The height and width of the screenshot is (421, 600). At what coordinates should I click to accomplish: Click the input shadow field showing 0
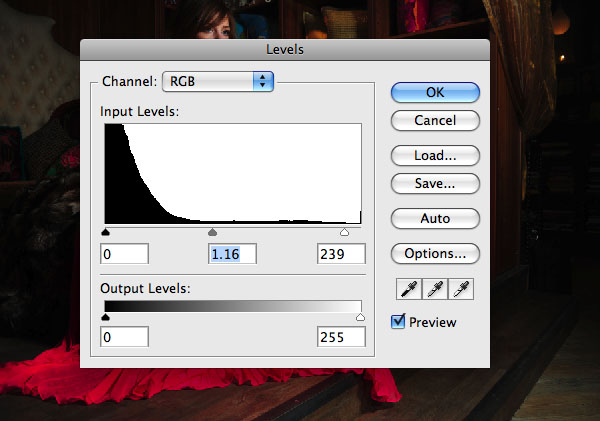click(124, 254)
